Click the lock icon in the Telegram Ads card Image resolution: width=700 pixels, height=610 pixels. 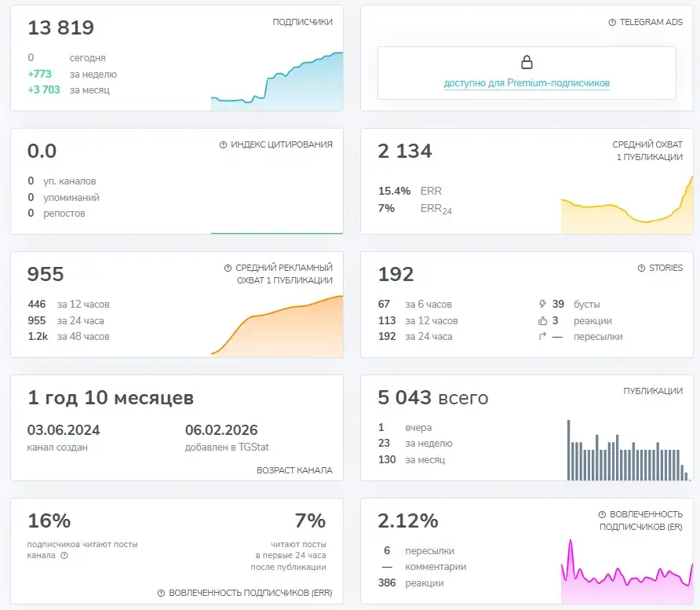coord(527,62)
